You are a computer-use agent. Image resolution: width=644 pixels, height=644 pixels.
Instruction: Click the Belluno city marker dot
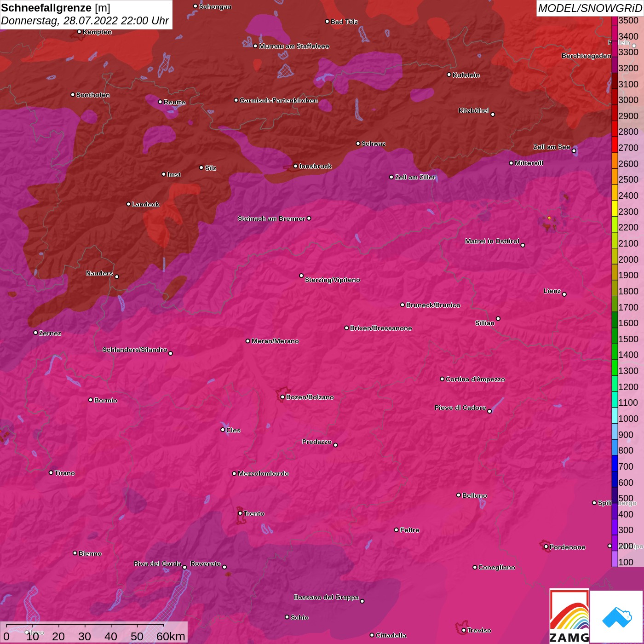[459, 495]
